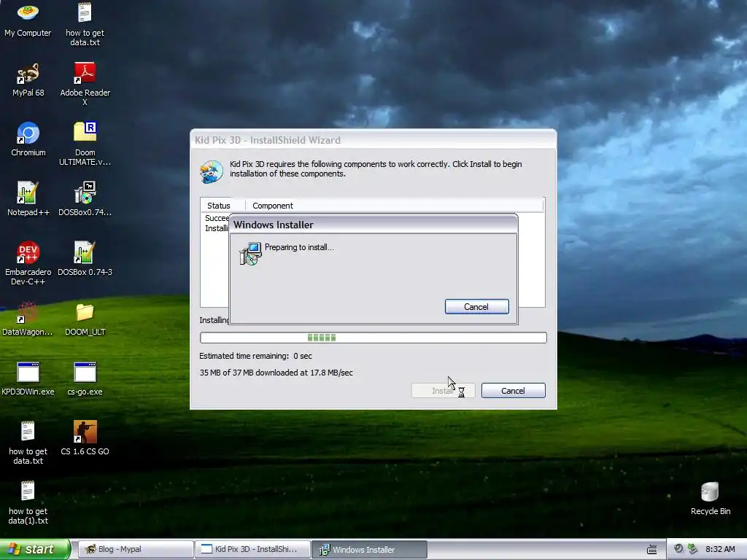Click the Kid Pix 3D wizard mascot icon

click(x=211, y=172)
